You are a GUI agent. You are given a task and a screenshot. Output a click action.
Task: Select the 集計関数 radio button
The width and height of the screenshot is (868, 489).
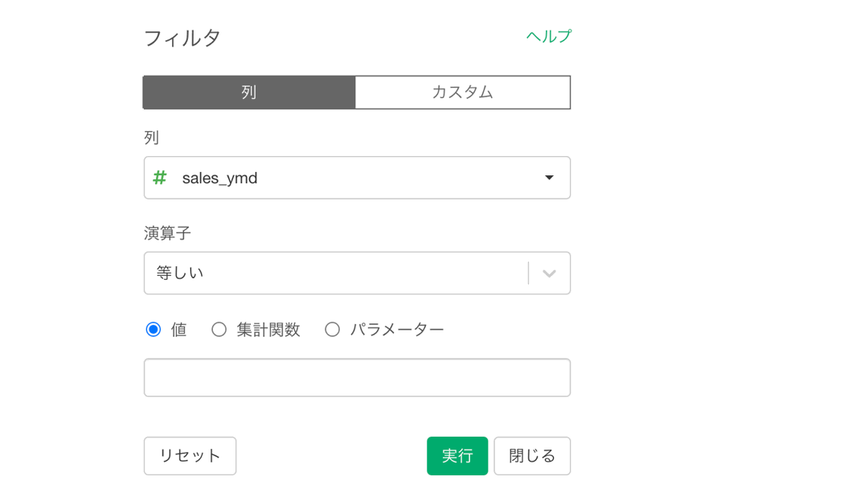(219, 330)
